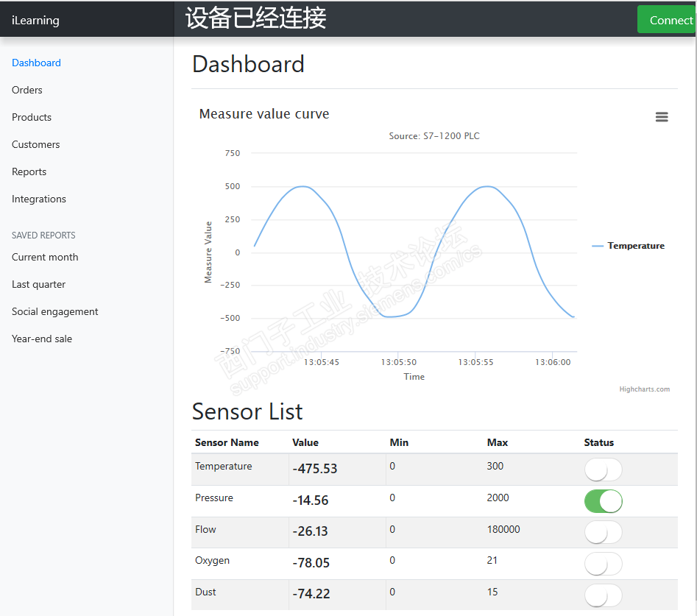
Task: Click the Flow sensor name cell
Action: pos(205,529)
